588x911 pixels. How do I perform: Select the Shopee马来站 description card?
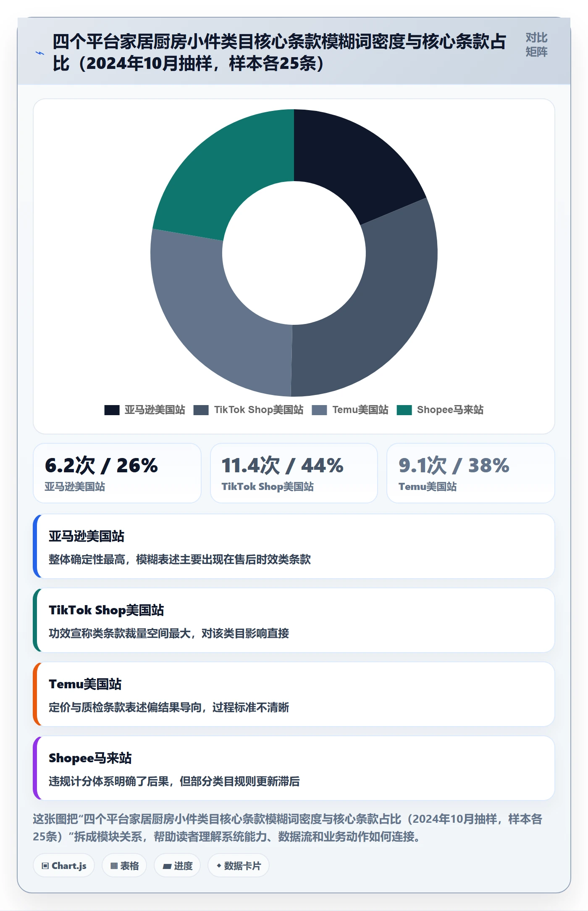pos(294,768)
